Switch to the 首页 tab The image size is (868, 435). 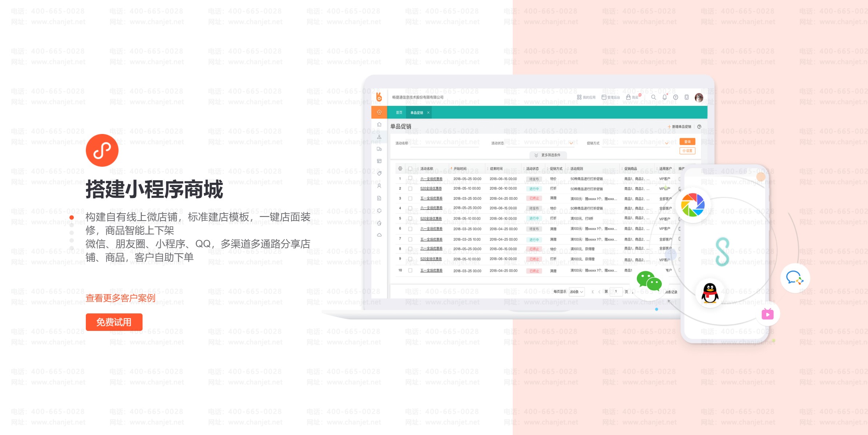tap(399, 112)
